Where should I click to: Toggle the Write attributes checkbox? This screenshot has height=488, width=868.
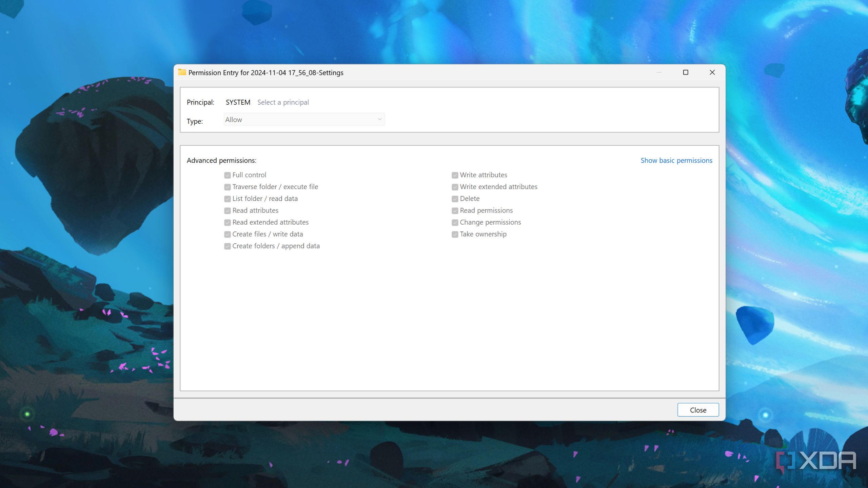[x=455, y=175]
